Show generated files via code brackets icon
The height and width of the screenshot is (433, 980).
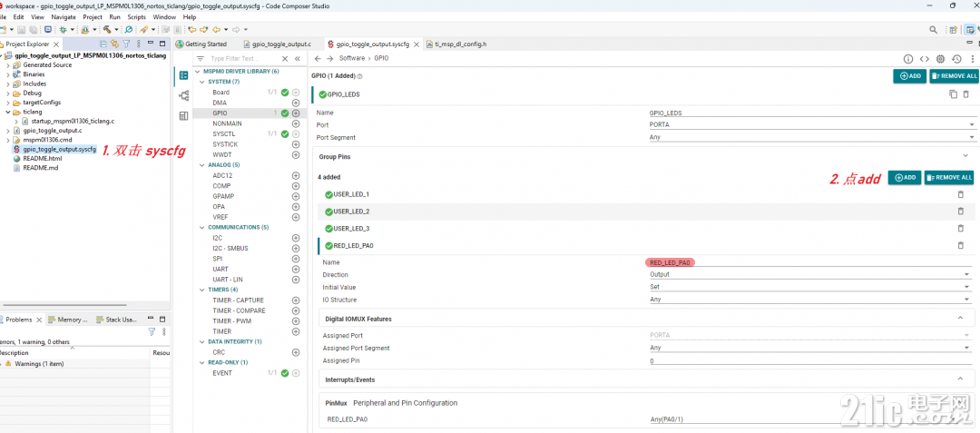pos(925,59)
